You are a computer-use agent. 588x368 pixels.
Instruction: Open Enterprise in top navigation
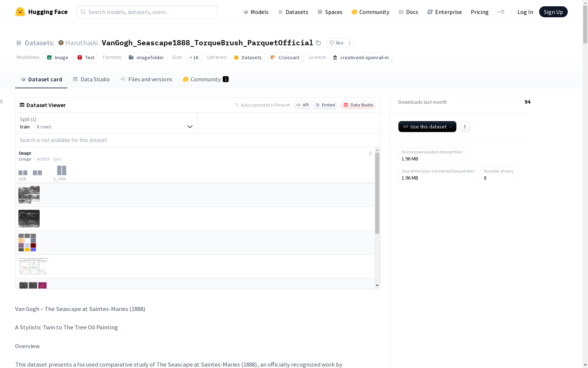(444, 12)
